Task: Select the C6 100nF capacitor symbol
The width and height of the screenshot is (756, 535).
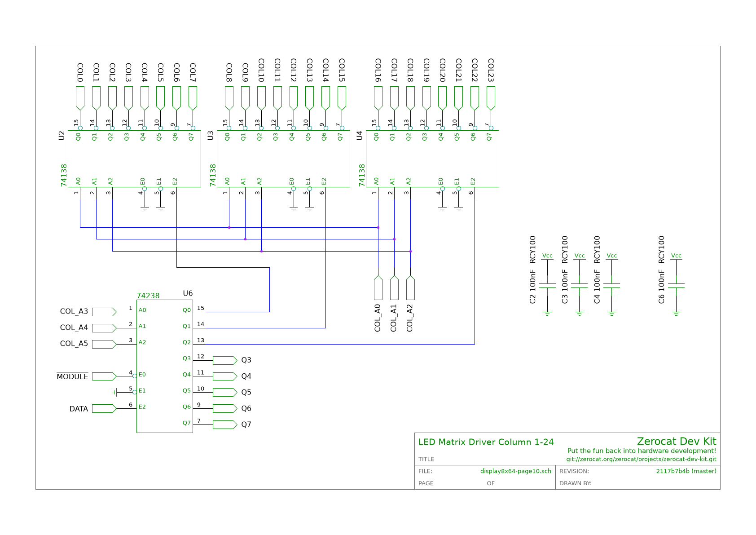Action: 676,286
